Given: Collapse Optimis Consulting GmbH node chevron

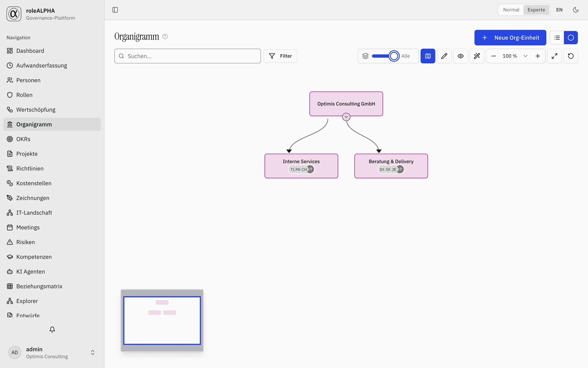Looking at the screenshot, I should coord(346,117).
